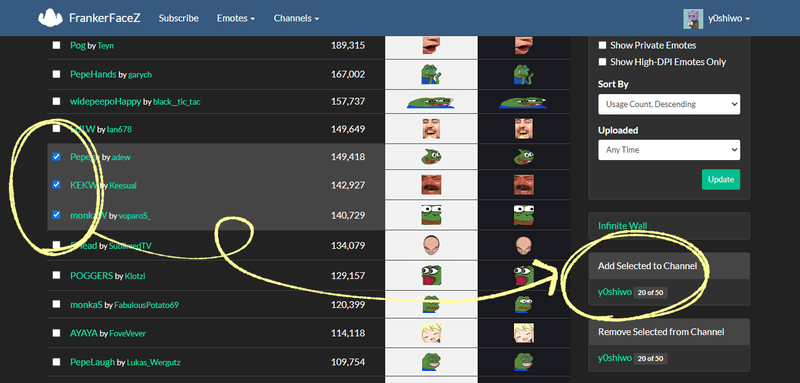Uncheck the Pepega row checkbox
This screenshot has height=383, width=800.
pos(56,157)
